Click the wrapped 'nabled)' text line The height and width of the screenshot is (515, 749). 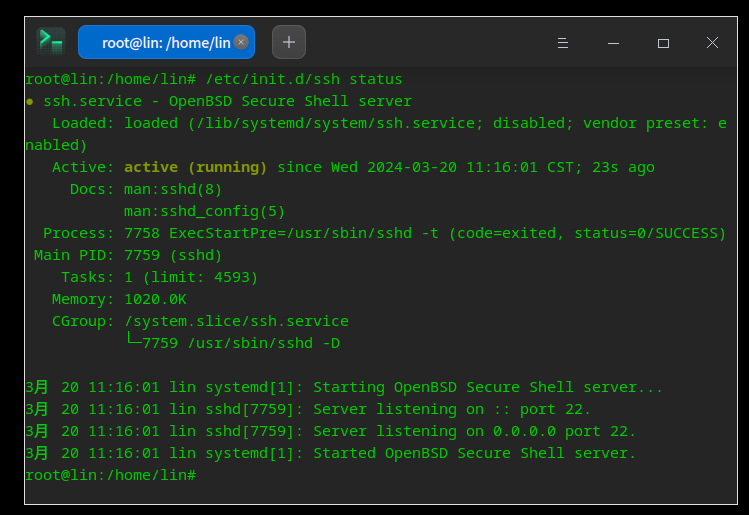click(x=56, y=145)
